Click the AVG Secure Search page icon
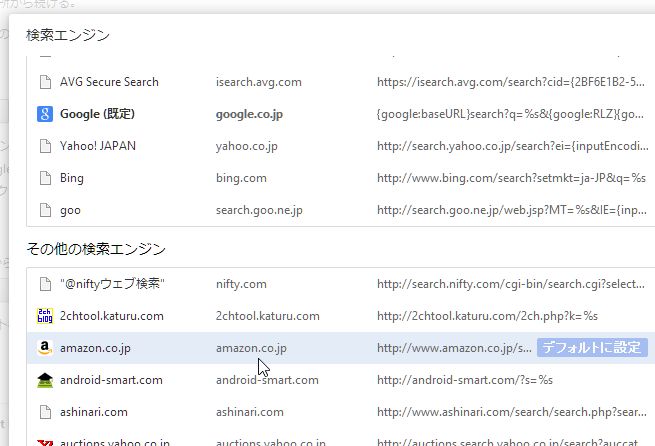Viewport: 655px width, 446px height. (x=45, y=82)
